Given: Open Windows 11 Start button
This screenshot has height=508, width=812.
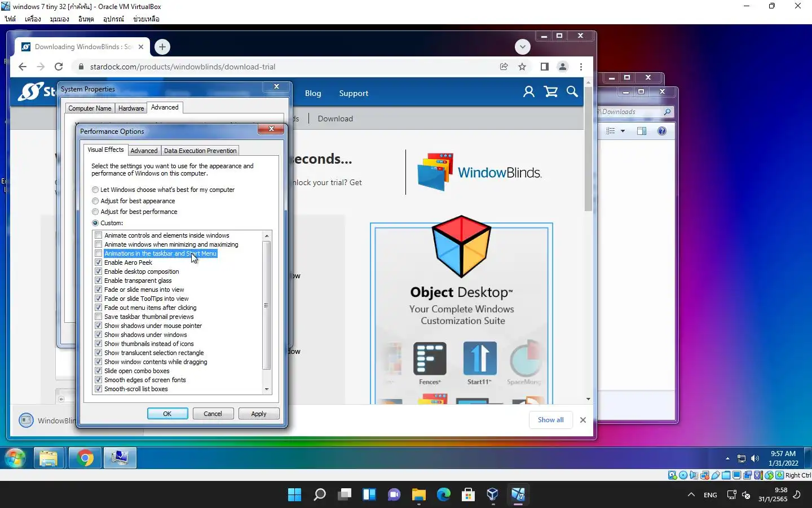Looking at the screenshot, I should [294, 495].
